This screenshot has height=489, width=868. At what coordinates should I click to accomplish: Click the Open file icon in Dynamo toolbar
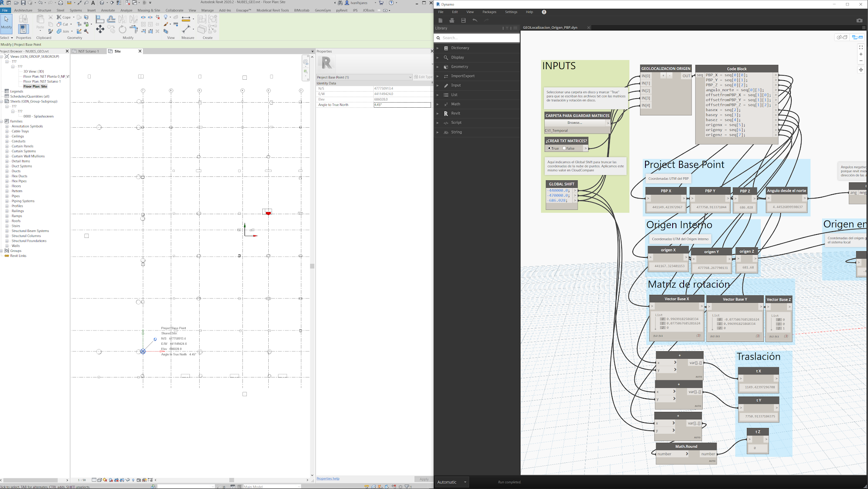(452, 20)
